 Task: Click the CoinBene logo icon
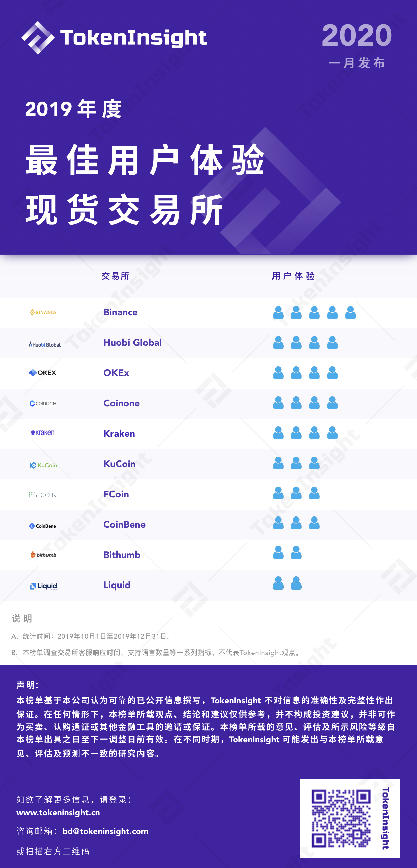pos(42,526)
